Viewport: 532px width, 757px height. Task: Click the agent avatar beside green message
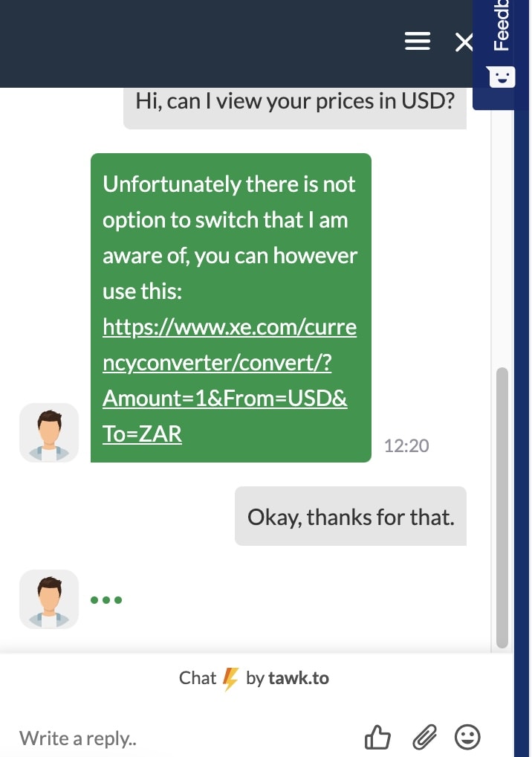pos(49,433)
